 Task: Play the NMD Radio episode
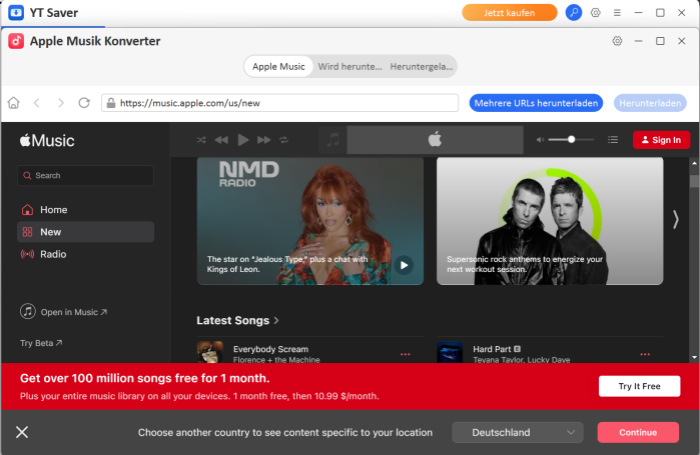tap(404, 265)
